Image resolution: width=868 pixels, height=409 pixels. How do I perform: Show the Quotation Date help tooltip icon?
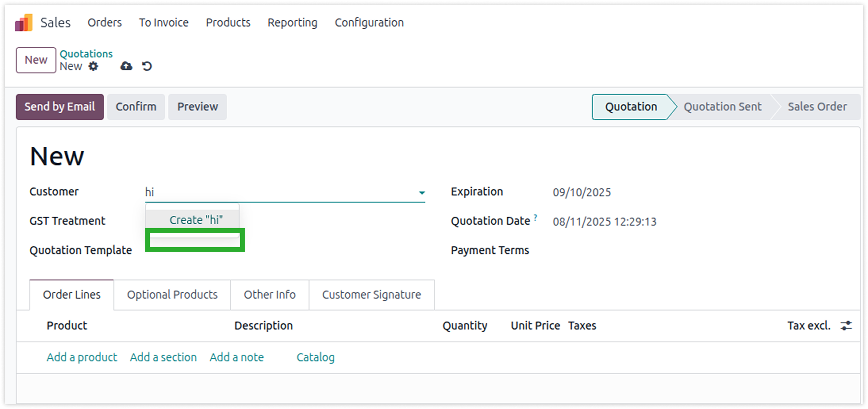535,217
